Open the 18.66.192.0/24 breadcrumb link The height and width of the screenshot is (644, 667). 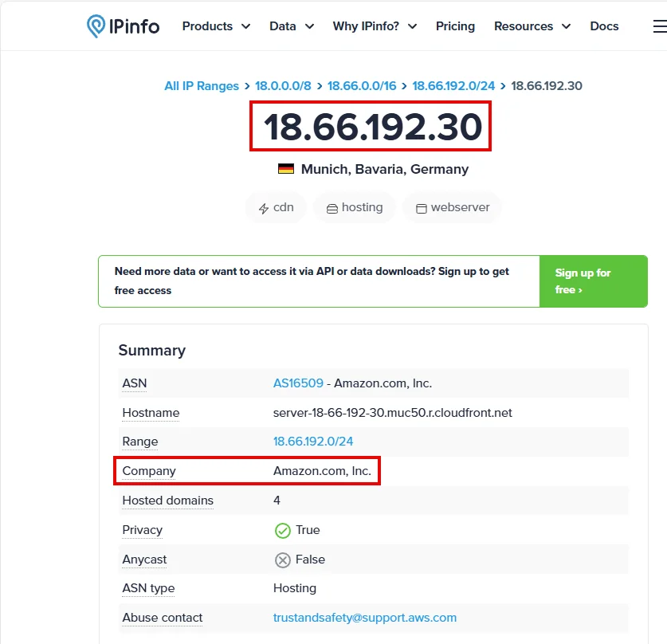(453, 86)
